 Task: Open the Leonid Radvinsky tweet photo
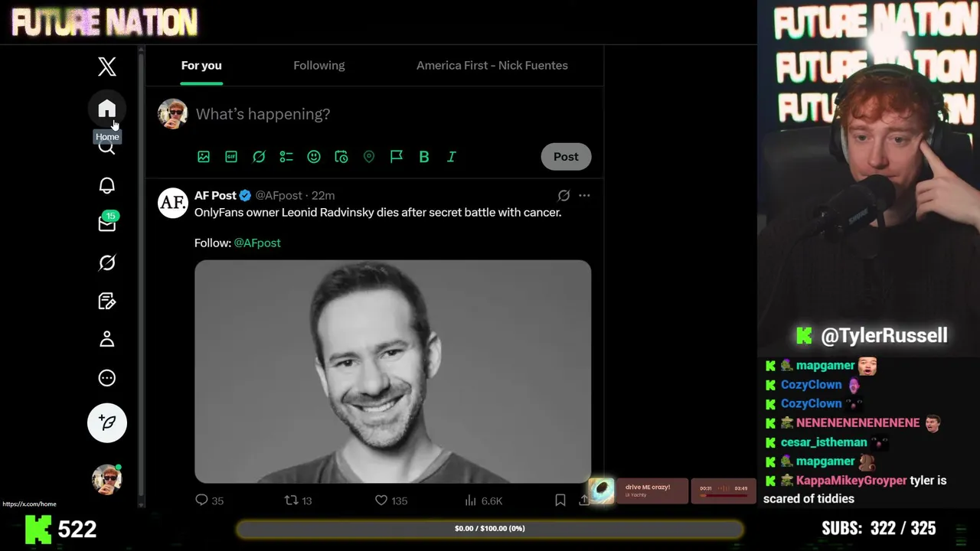click(393, 371)
